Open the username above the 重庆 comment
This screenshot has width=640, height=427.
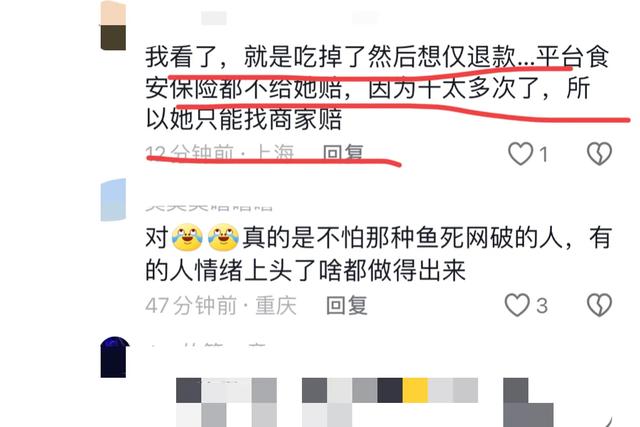[x=209, y=207]
